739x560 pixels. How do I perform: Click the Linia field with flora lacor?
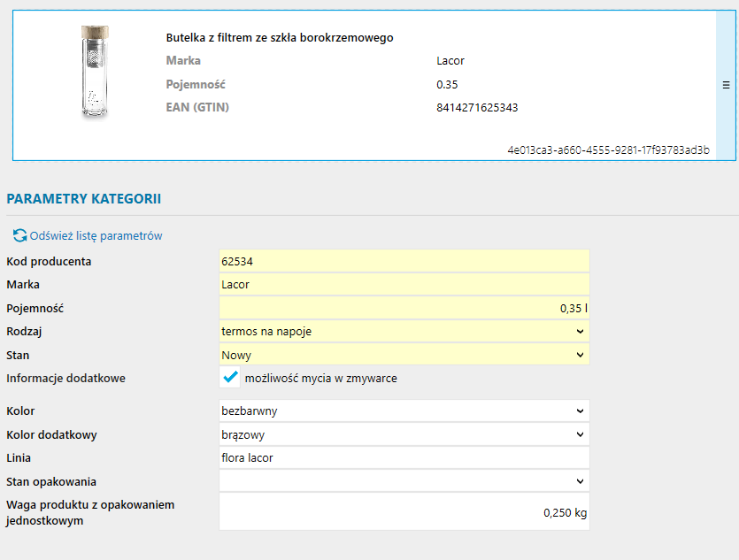[404, 457]
